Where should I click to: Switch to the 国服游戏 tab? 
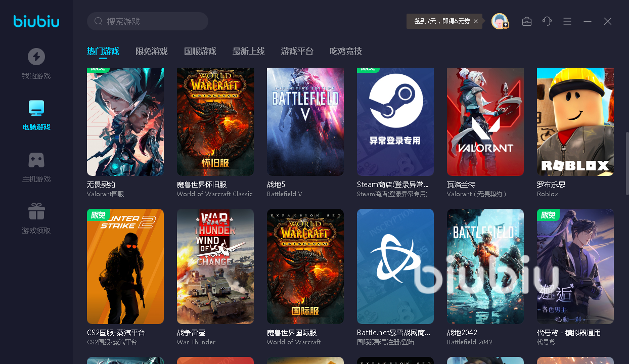click(x=200, y=52)
